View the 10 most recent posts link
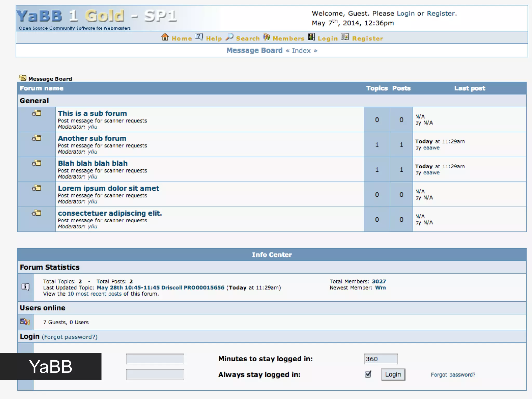Viewport: 532px width, 399px height. point(95,294)
